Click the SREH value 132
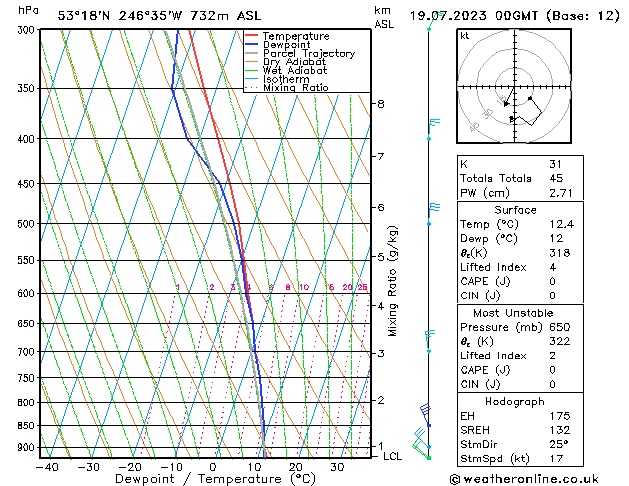 point(560,430)
